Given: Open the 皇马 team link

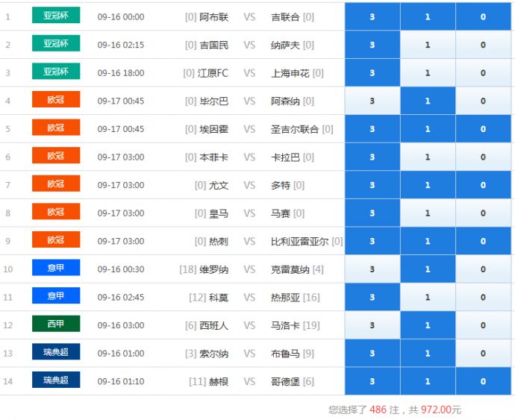Looking at the screenshot, I should click(x=219, y=213).
